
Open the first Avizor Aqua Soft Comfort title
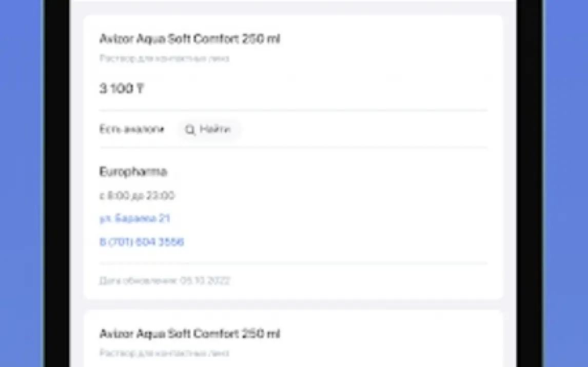coord(189,39)
